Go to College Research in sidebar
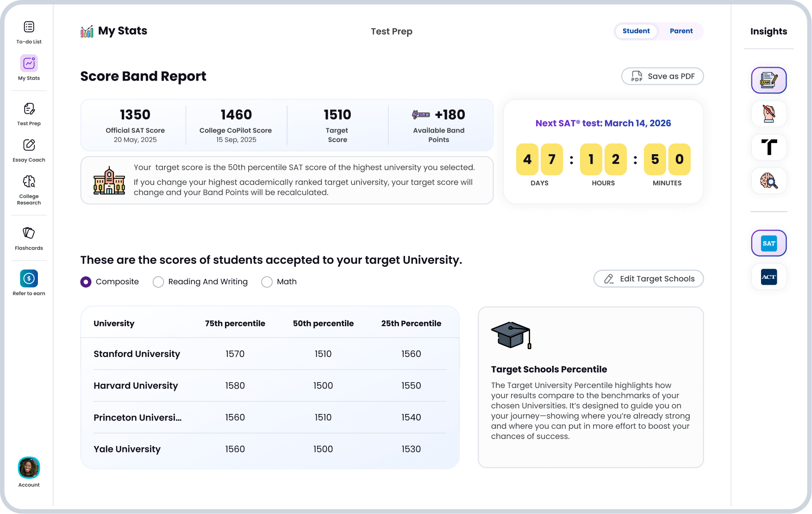 coord(29,182)
